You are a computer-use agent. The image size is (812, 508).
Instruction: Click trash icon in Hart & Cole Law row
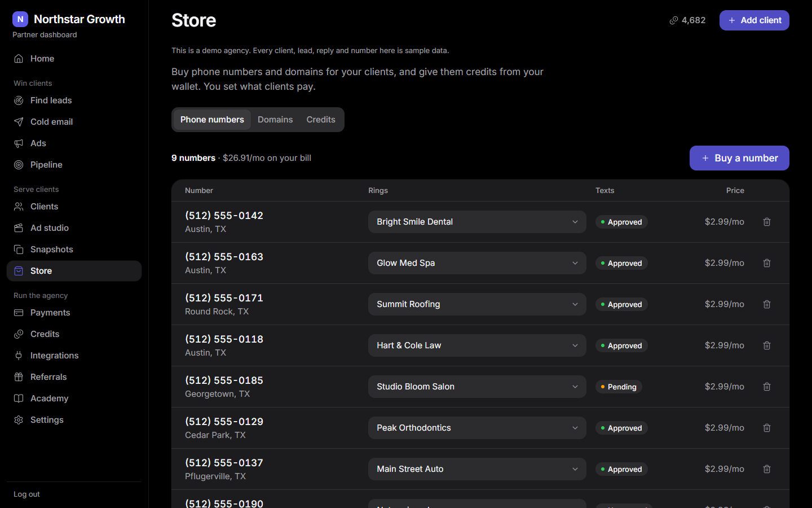[767, 345]
